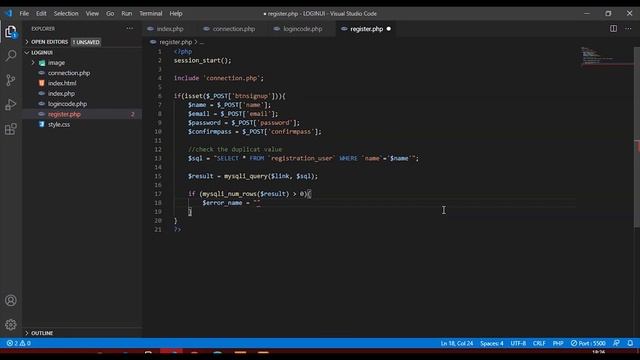This screenshot has width=640, height=360.
Task: Switch to the connection.php tab
Action: tap(233, 29)
